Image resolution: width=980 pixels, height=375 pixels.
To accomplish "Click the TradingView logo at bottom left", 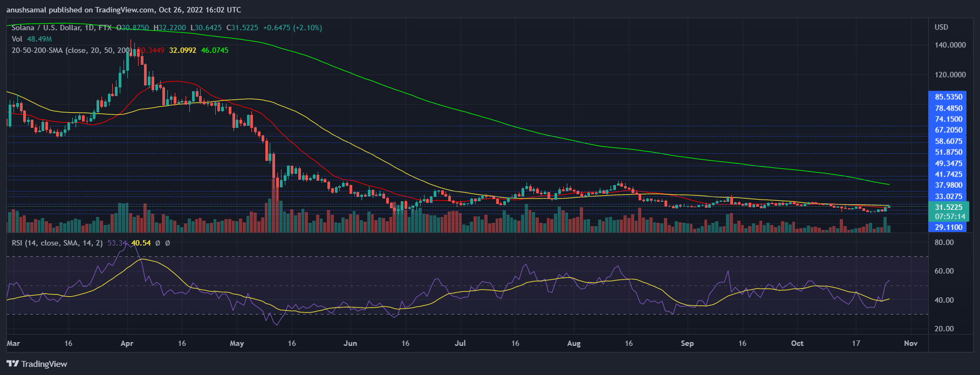I will click(x=37, y=364).
